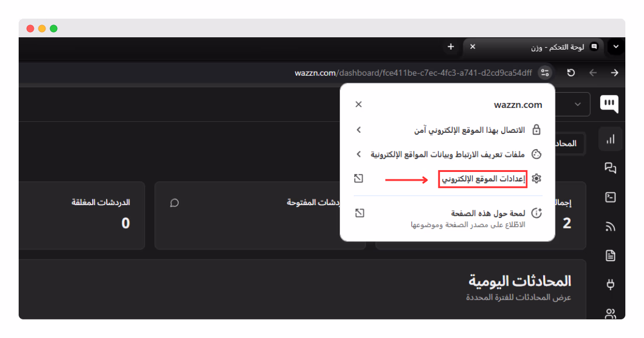Open the document file sidebar icon
Image resolution: width=644 pixels, height=338 pixels.
point(610,255)
